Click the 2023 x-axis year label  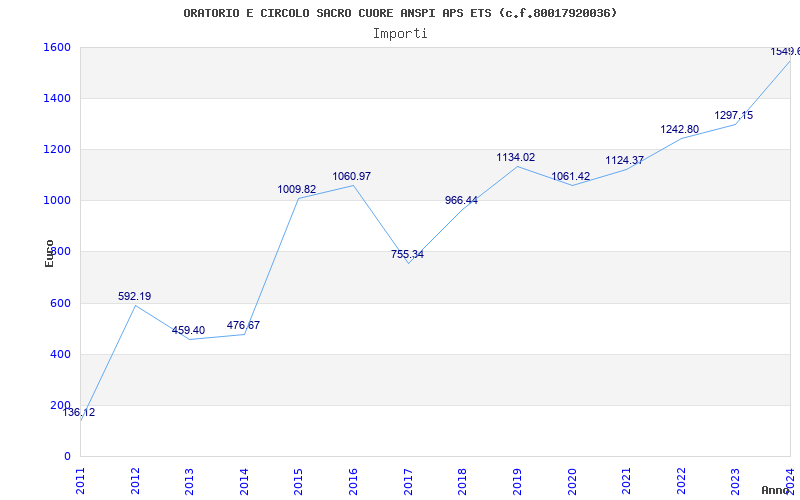[735, 481]
